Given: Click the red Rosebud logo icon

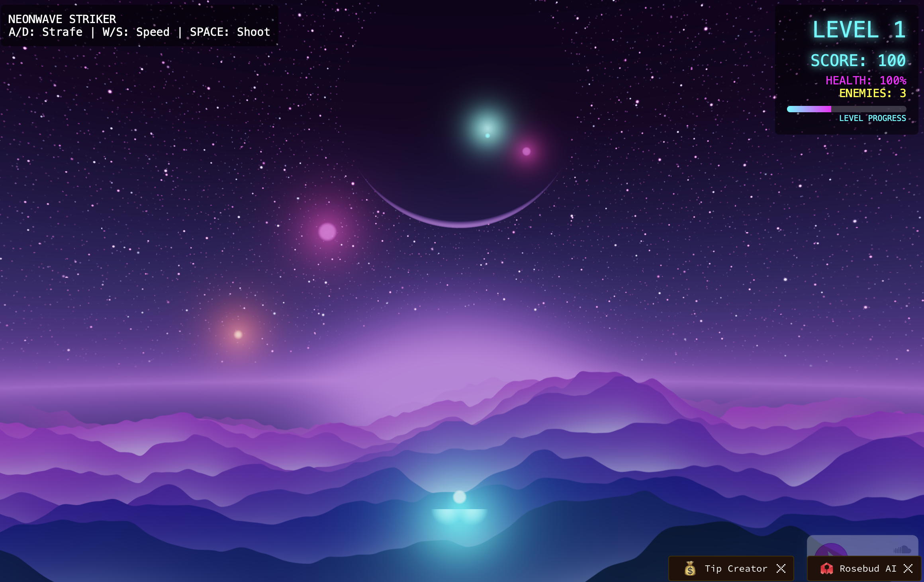Looking at the screenshot, I should tap(826, 568).
